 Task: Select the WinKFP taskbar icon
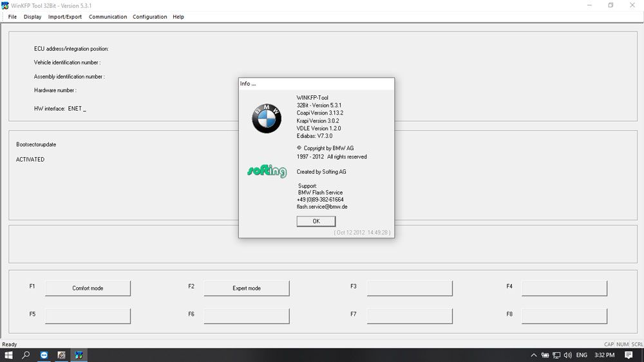[x=79, y=355]
